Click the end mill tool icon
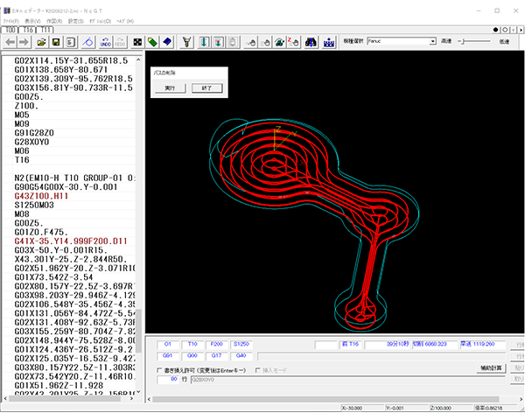The image size is (525, 420). click(x=187, y=42)
